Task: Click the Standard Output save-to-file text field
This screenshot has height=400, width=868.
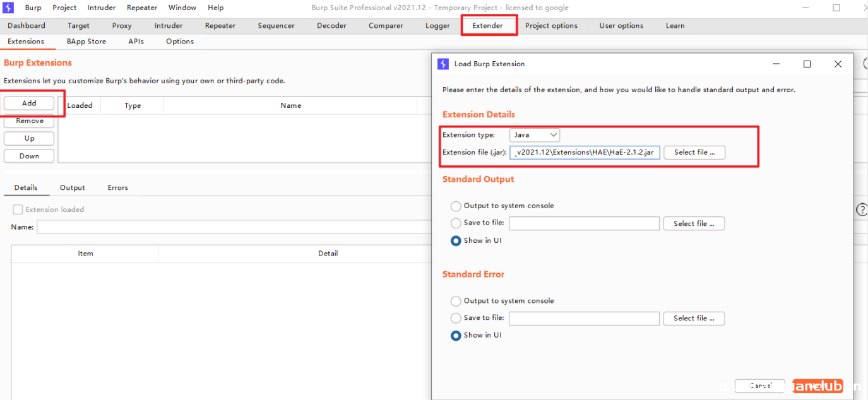Action: 584,223
